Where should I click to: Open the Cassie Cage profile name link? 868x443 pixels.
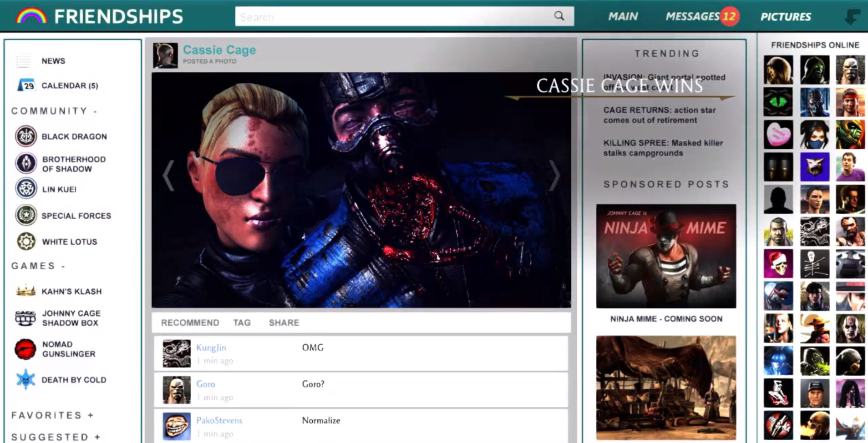pyautogui.click(x=219, y=50)
